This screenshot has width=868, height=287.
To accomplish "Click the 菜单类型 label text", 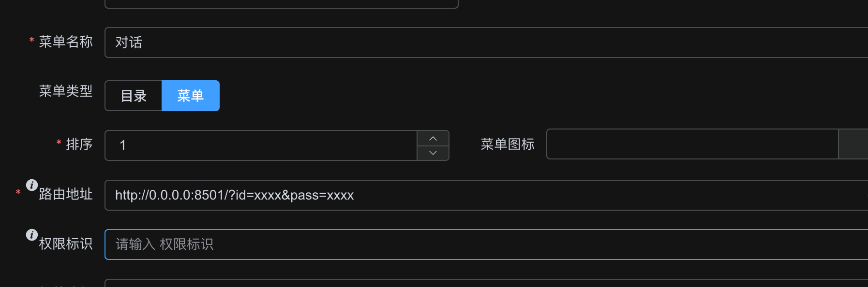I will pos(66,91).
